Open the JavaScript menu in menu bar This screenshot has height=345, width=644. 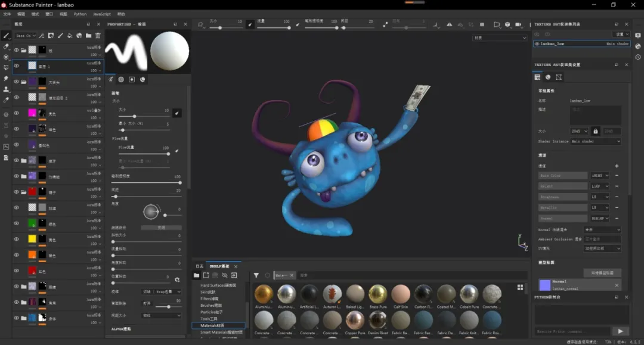(x=102, y=14)
